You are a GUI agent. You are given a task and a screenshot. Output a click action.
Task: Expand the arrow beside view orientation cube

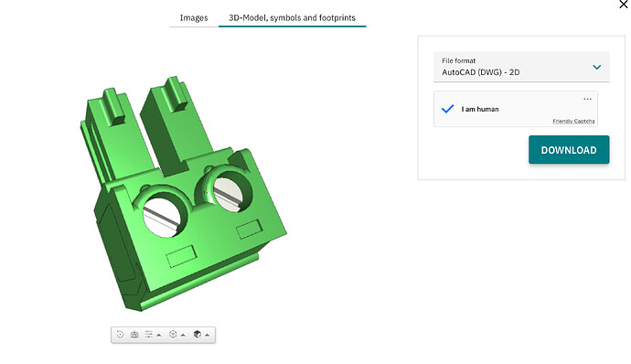tap(183, 335)
